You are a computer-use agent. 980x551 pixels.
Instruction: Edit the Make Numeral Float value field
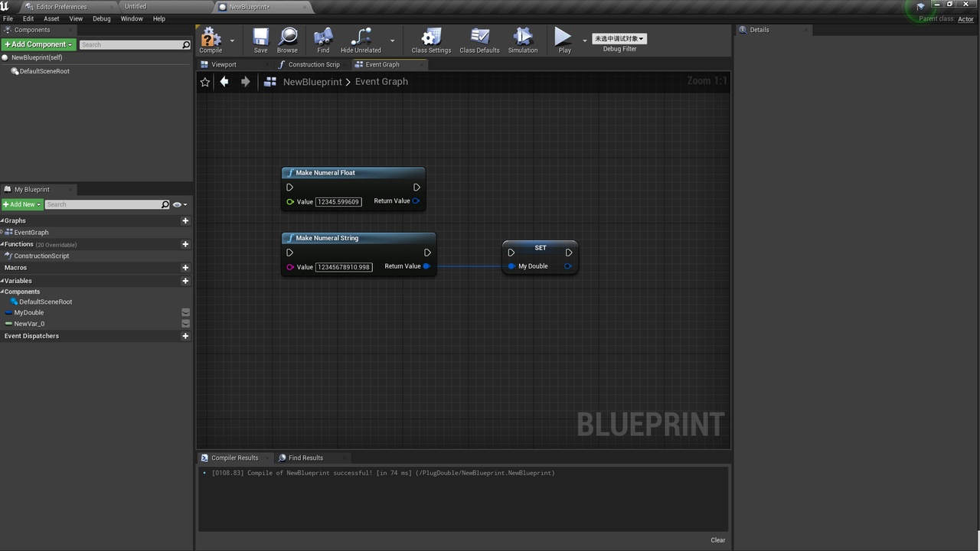338,202
